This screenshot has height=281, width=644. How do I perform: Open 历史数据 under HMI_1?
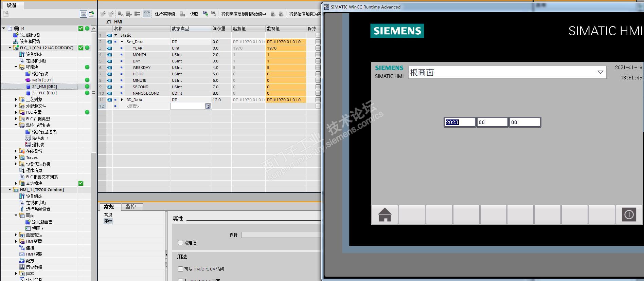pos(34,267)
